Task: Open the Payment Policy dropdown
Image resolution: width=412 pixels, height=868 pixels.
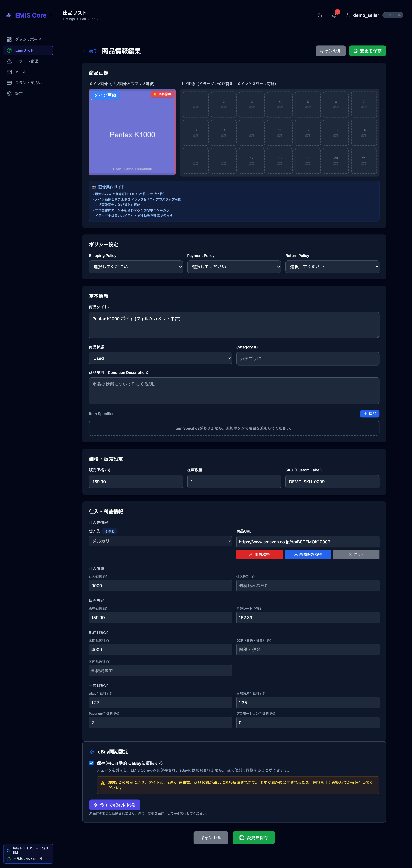Action: click(234, 267)
